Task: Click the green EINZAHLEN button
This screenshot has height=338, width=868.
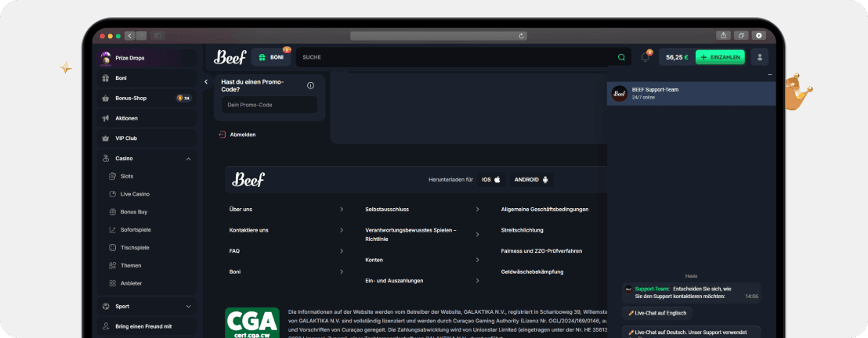Action: [720, 57]
